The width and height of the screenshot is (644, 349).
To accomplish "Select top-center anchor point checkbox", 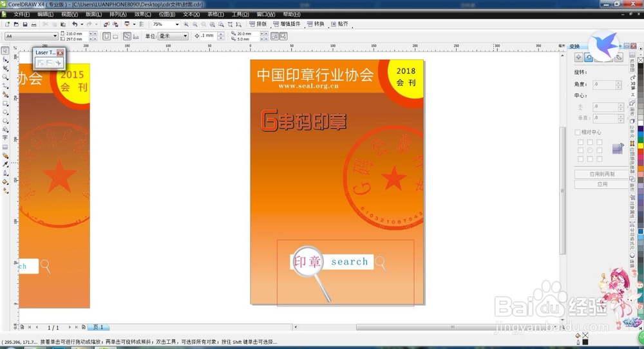I will [590, 142].
